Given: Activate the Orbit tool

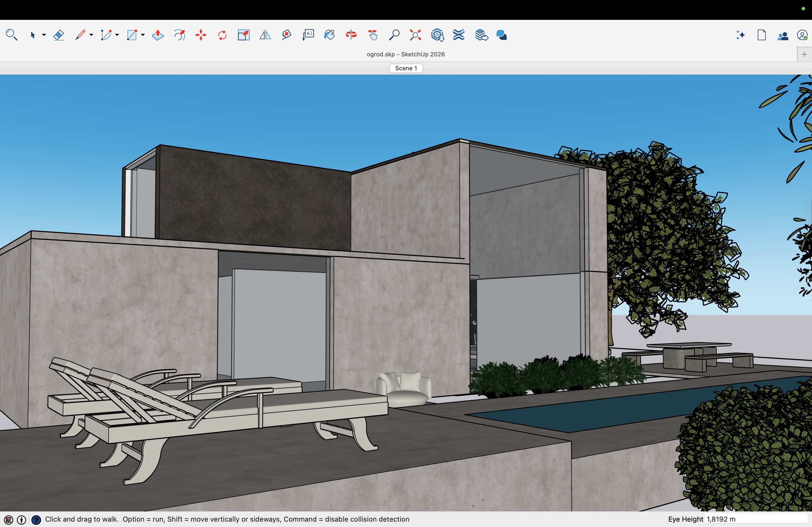Looking at the screenshot, I should 351,35.
